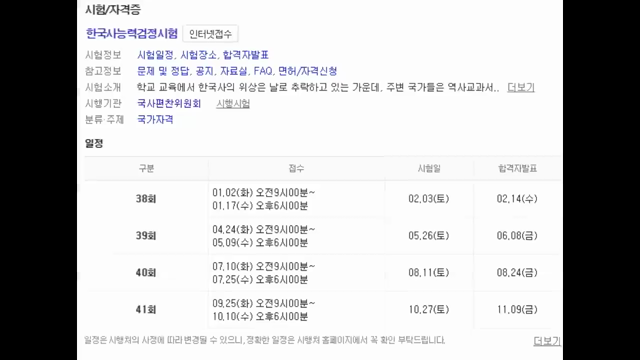This screenshot has width=640, height=360.
Task: Select the 41회 row label
Action: point(146,310)
